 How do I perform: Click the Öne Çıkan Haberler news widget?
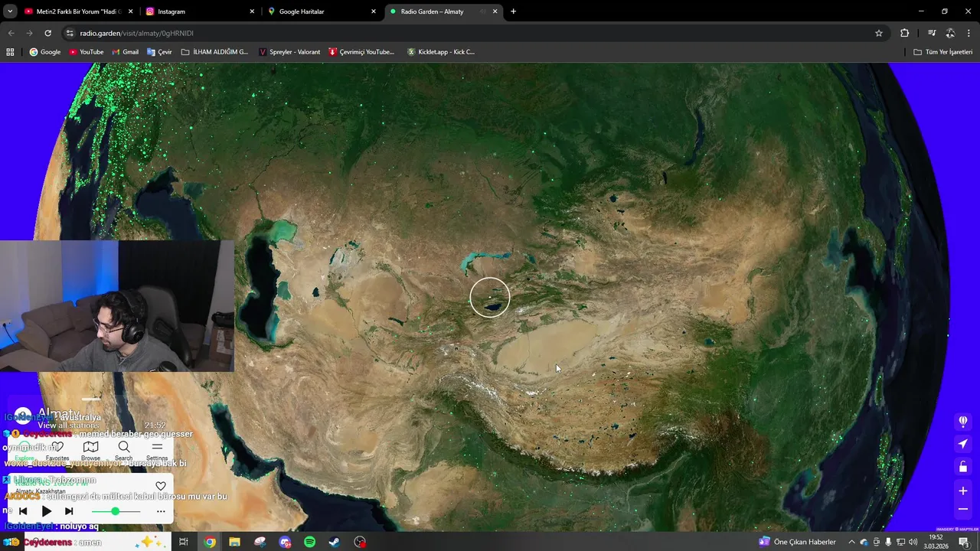pos(797,542)
